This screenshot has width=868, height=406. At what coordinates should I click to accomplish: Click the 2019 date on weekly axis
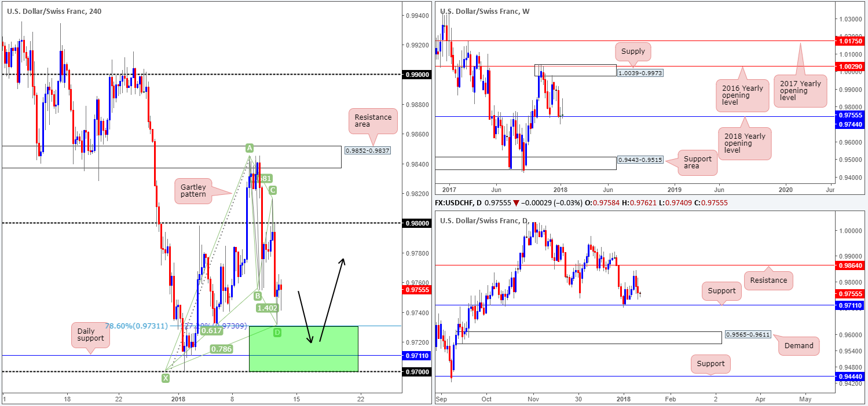(x=675, y=189)
